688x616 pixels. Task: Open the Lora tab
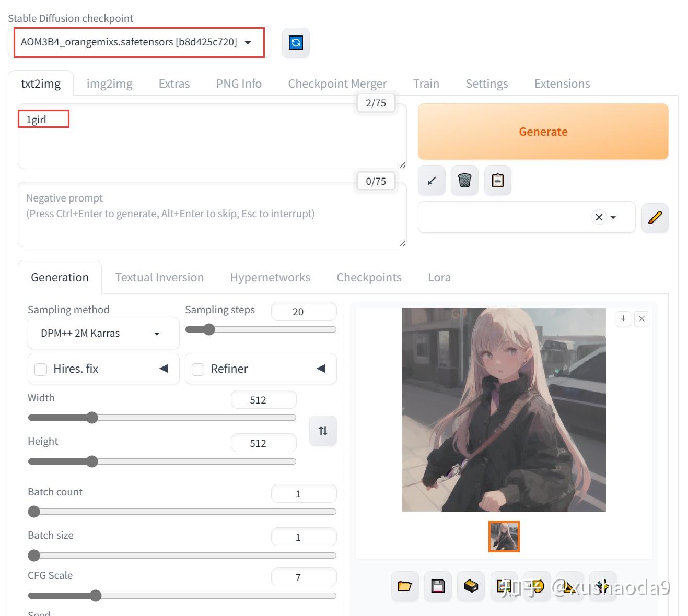click(x=439, y=277)
